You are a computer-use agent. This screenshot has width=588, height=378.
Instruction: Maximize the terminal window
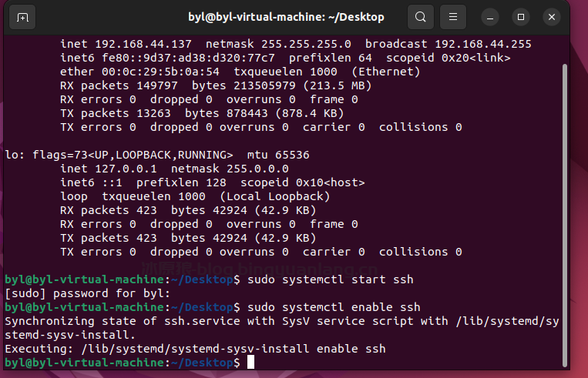point(522,17)
